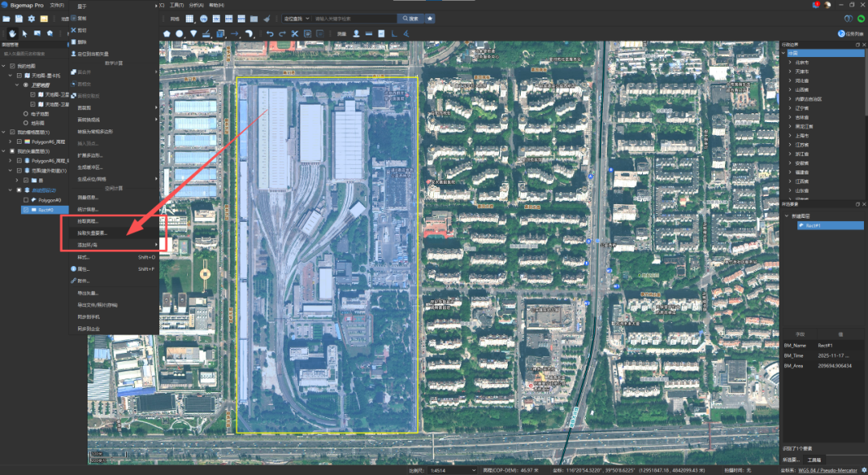Open settings with the gear icon
The image size is (868, 475).
(31, 18)
